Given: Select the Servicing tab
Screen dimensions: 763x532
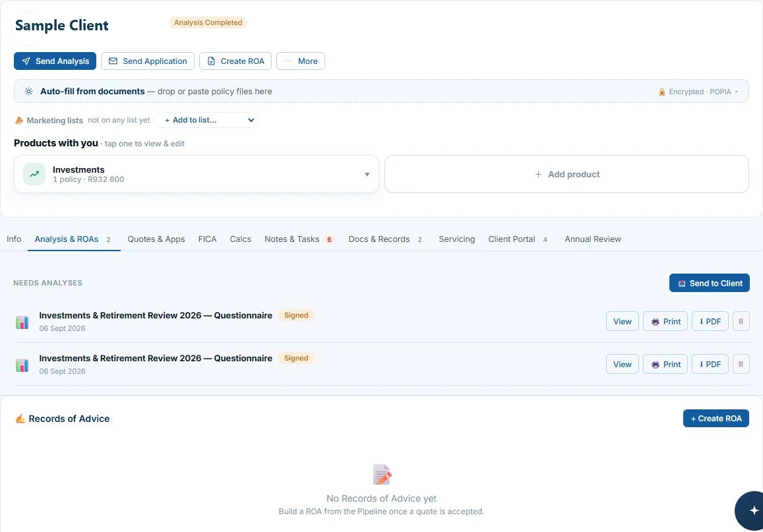Looking at the screenshot, I should coord(456,239).
